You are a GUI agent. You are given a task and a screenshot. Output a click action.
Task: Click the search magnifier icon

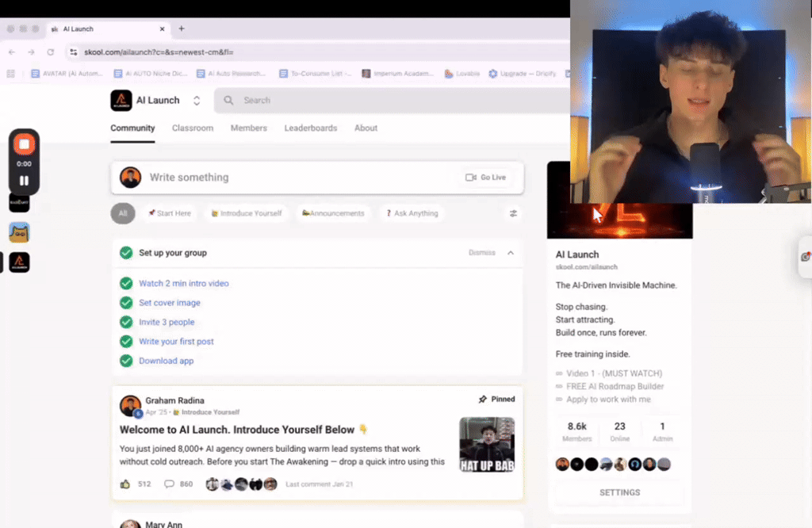click(x=228, y=100)
